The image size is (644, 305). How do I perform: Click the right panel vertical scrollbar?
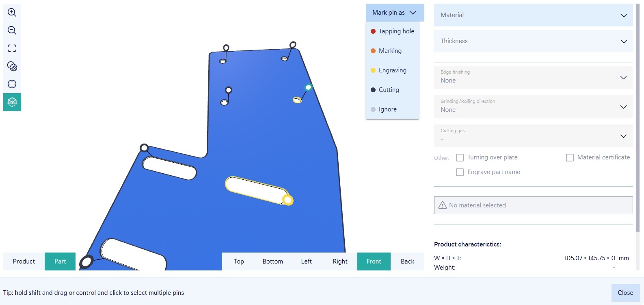[638, 122]
